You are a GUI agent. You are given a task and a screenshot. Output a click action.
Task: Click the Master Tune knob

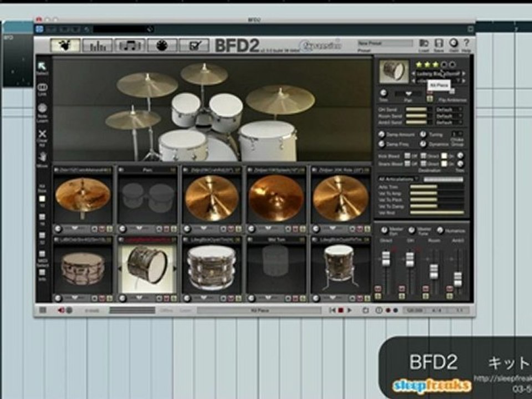tap(412, 231)
